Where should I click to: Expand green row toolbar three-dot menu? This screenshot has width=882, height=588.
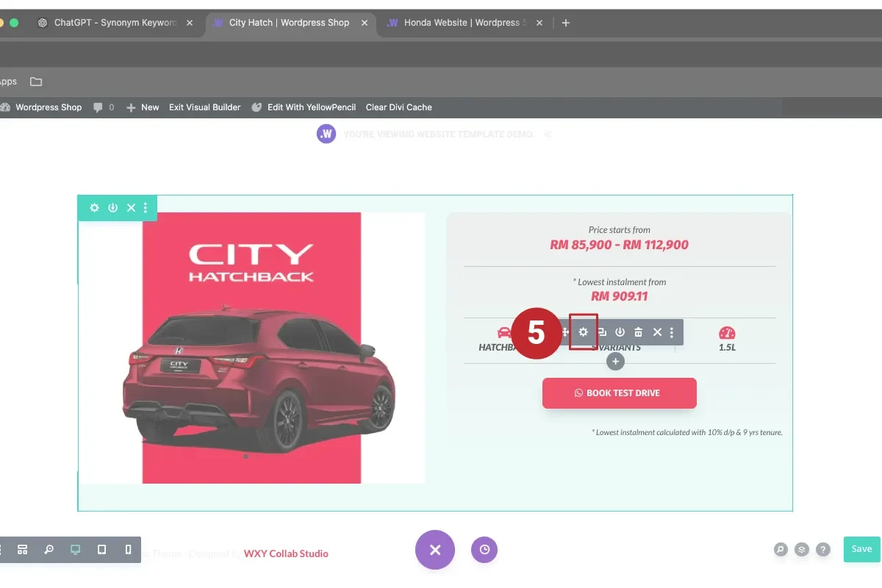[x=146, y=208]
